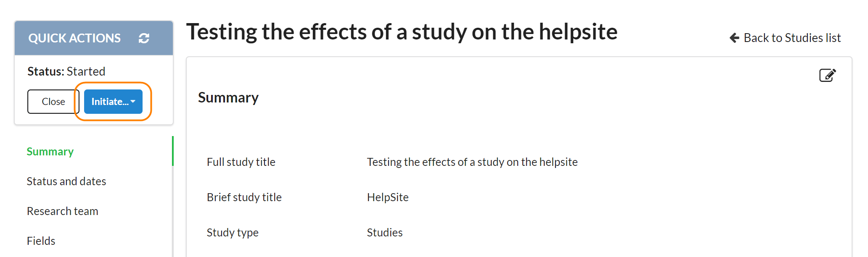This screenshot has width=868, height=257.
Task: Click the Study type value Studies
Action: [385, 233]
